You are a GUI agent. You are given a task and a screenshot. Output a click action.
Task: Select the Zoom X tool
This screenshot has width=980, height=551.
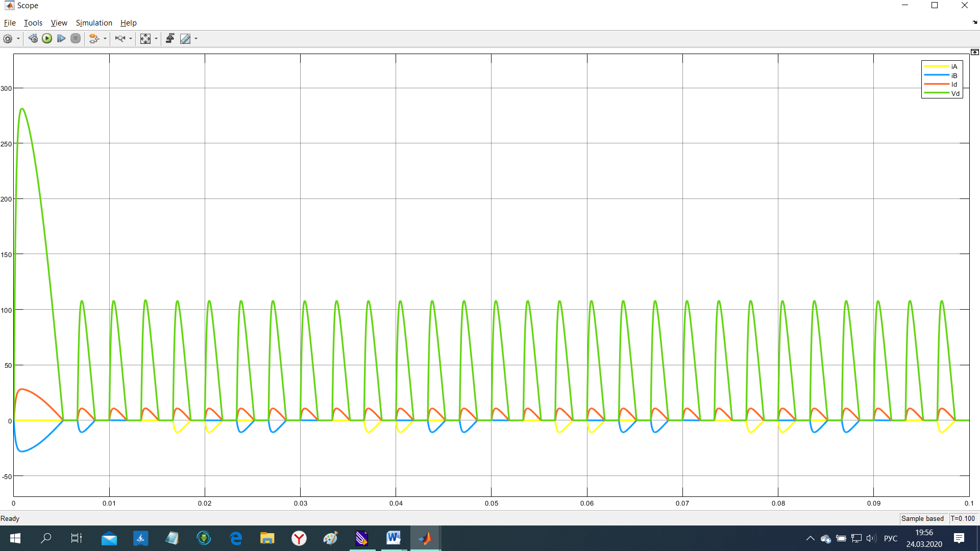pyautogui.click(x=120, y=39)
